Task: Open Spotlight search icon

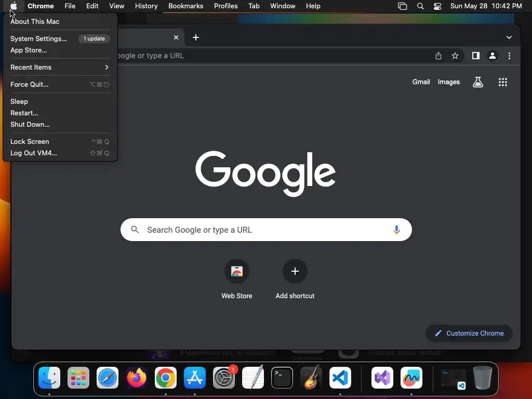Action: click(x=420, y=6)
